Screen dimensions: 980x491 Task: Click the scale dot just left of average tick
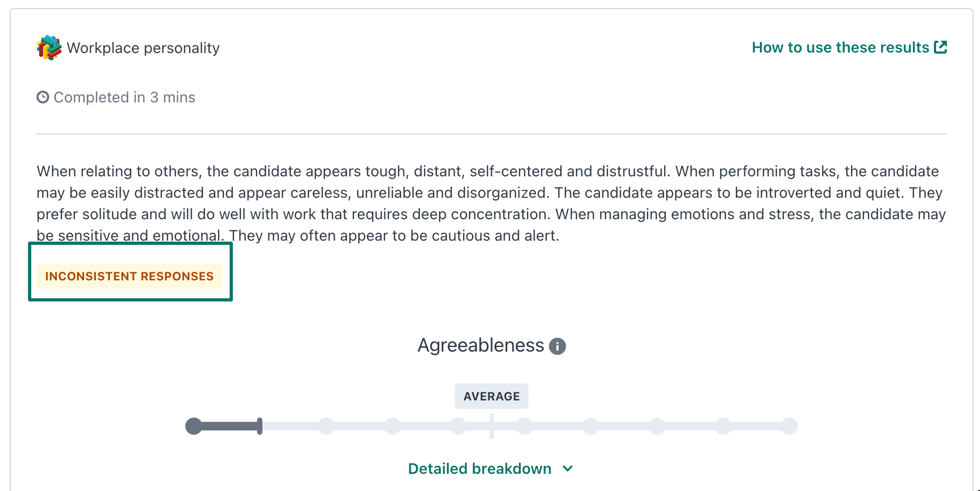(x=458, y=426)
